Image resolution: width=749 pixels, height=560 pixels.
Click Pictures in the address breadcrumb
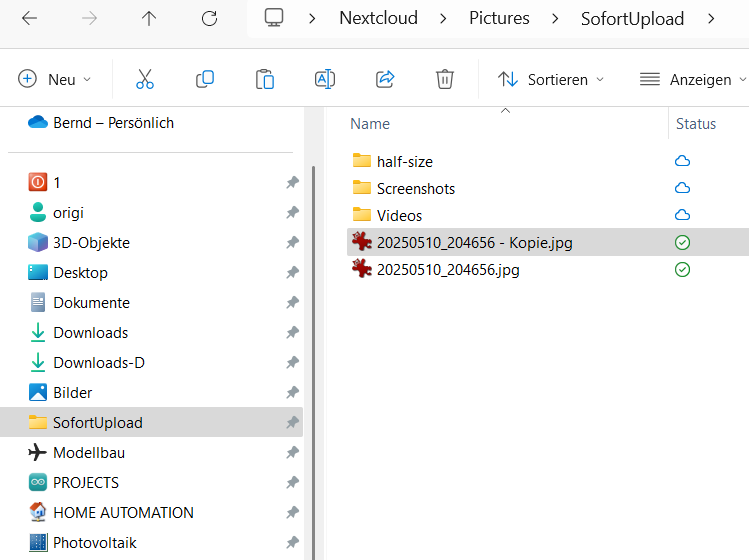tap(499, 18)
